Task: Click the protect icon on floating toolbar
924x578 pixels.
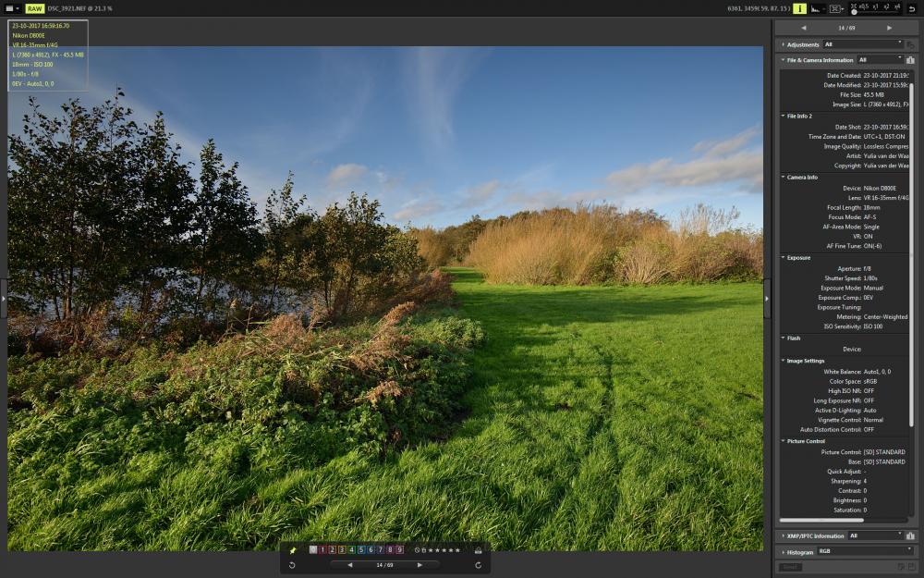Action: [479, 550]
